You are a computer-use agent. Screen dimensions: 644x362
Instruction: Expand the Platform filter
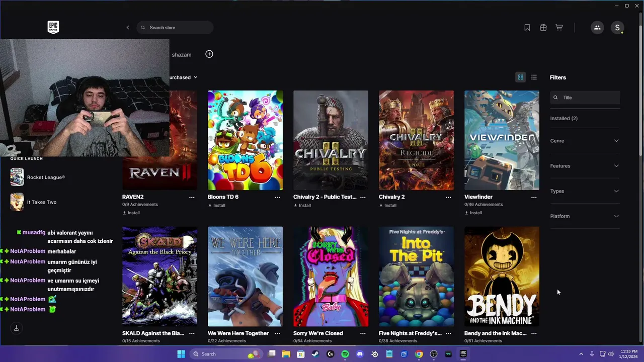585,216
